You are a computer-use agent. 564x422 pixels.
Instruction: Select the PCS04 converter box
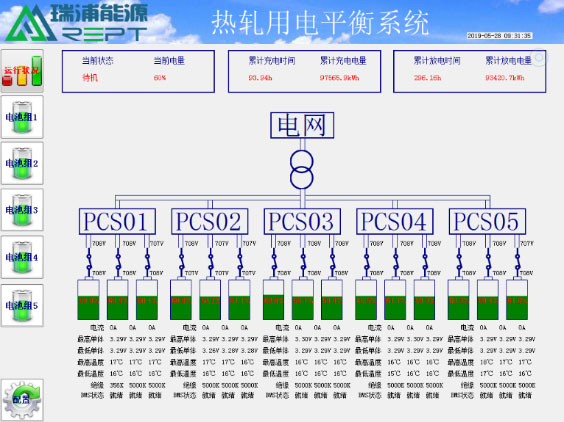pos(395,221)
